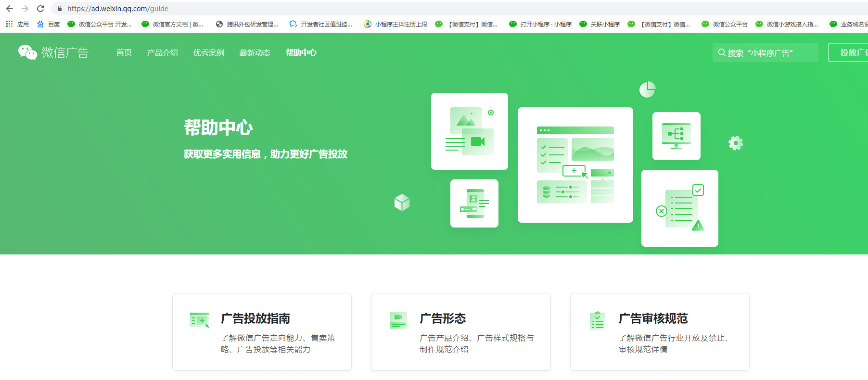Open the 开发者社区值班经... bookmark
The height and width of the screenshot is (380, 868).
click(321, 24)
